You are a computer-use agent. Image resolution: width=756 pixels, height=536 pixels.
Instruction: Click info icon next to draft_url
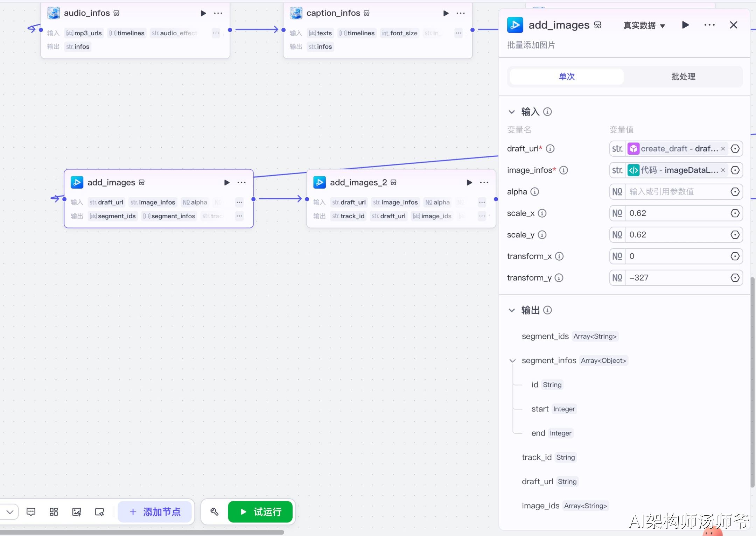550,149
